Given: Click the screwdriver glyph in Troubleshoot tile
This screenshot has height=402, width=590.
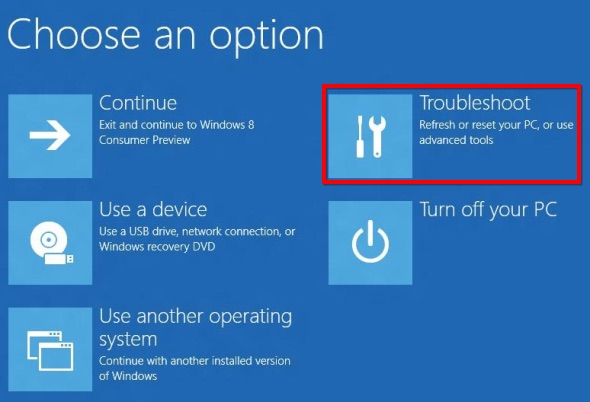Looking at the screenshot, I should (x=360, y=136).
